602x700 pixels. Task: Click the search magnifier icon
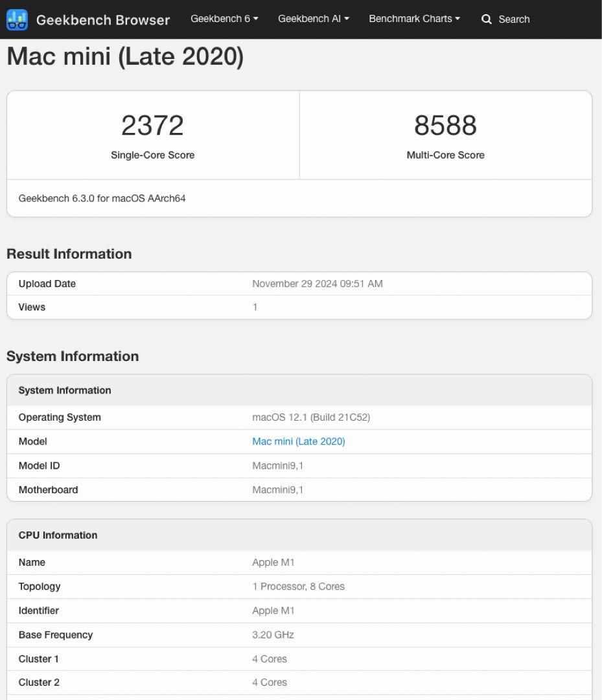487,19
